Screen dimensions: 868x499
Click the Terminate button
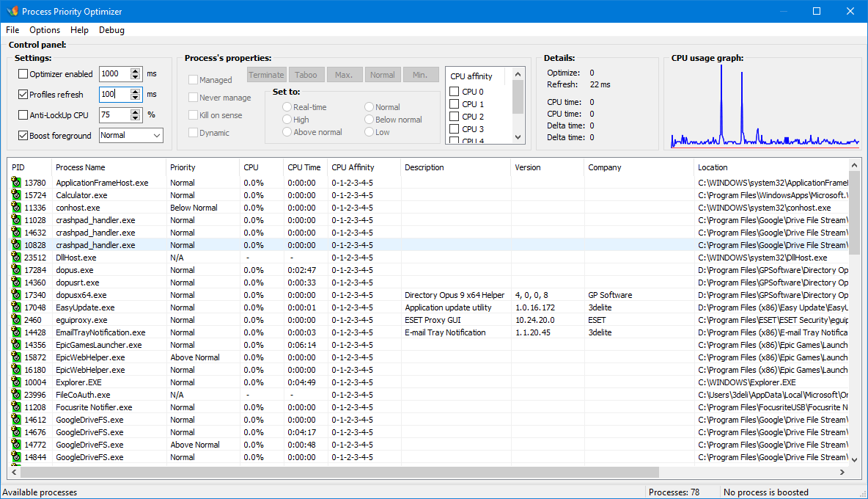[265, 75]
